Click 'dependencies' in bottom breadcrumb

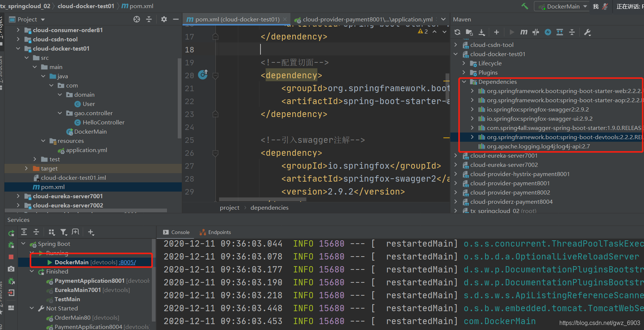[x=269, y=208]
